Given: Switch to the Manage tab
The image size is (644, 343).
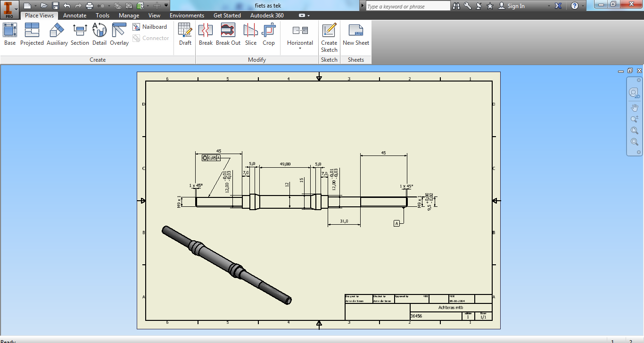Looking at the screenshot, I should [129, 16].
